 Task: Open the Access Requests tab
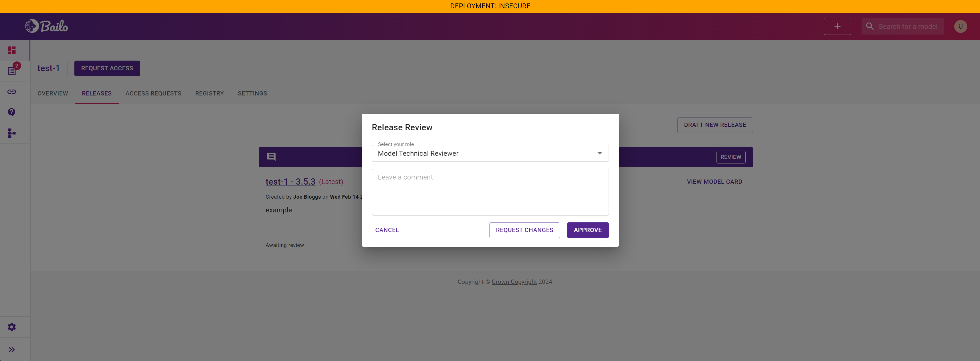[153, 93]
